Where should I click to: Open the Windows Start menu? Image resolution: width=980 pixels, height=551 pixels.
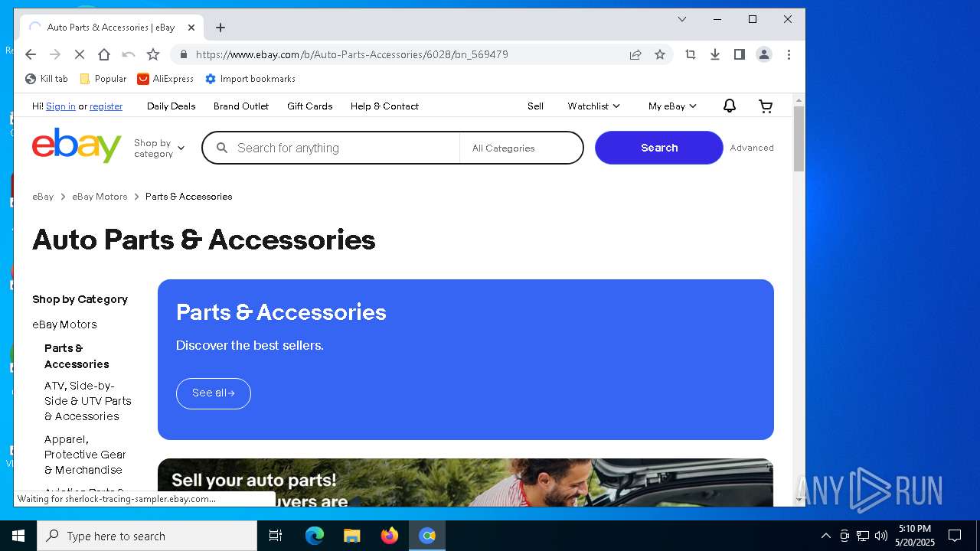(x=18, y=536)
